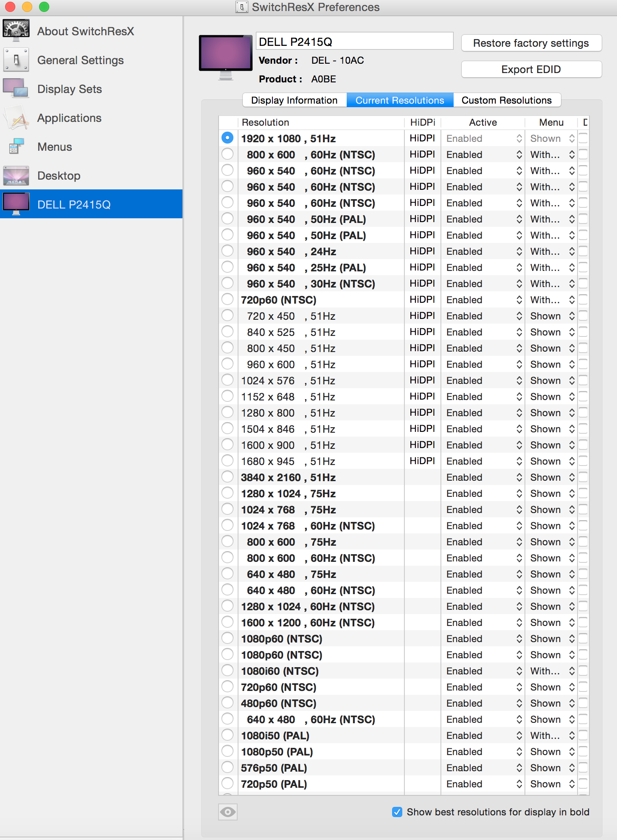Tick the last-column checkbox for 1280 x 1024, 75Hz

[x=584, y=493]
